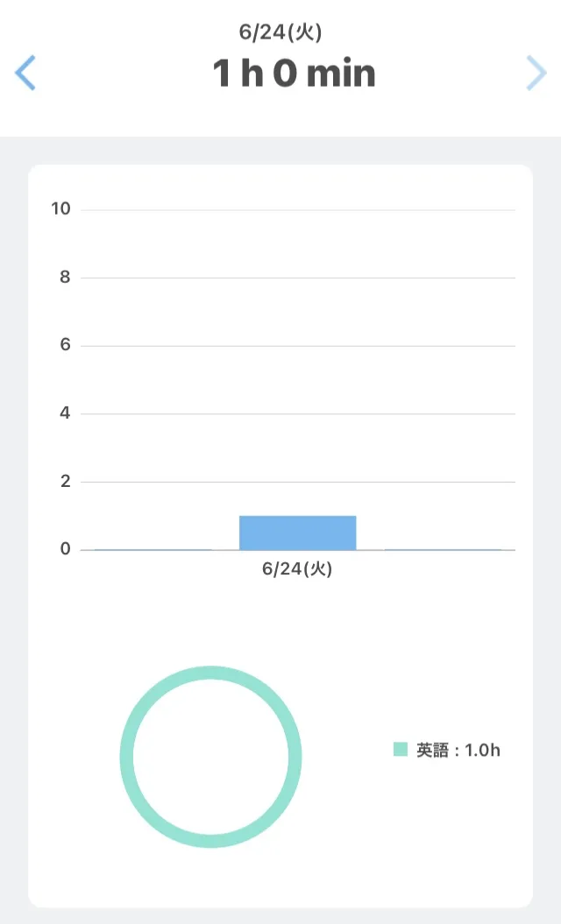
Task: Click the top gridline at value 10
Action: [298, 210]
